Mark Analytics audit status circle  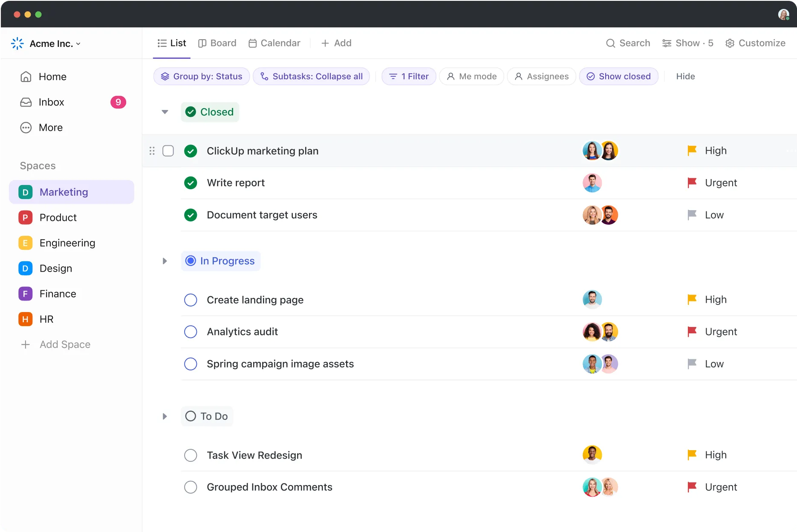pos(191,332)
